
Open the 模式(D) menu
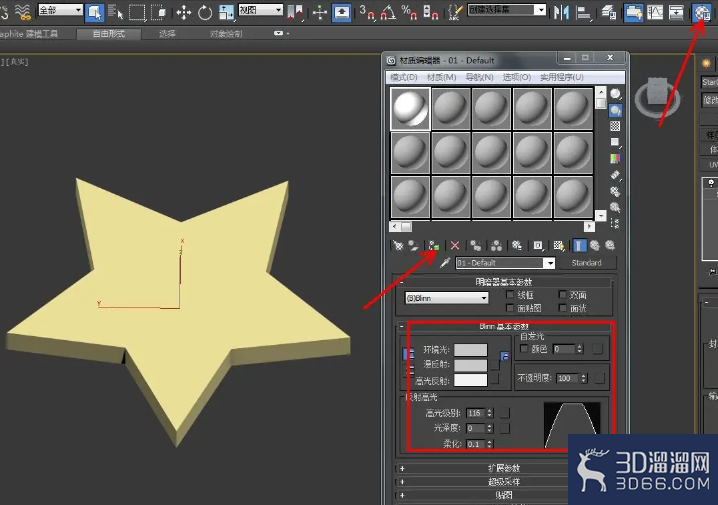(x=403, y=77)
